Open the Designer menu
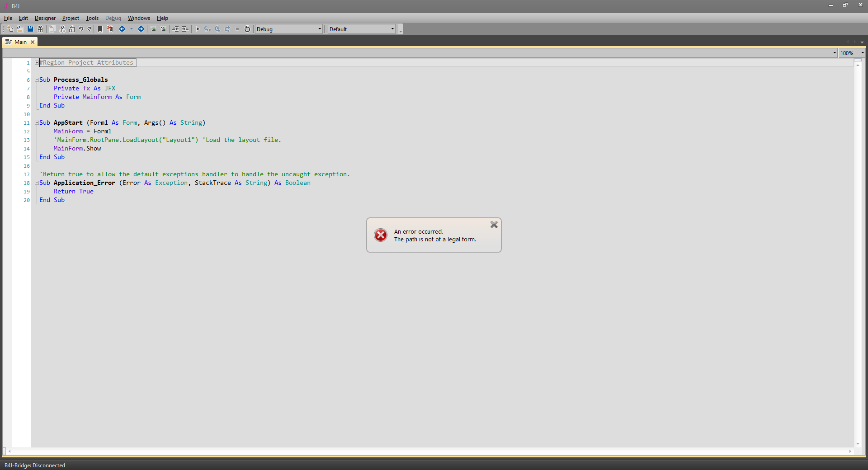The image size is (868, 470). click(x=45, y=18)
